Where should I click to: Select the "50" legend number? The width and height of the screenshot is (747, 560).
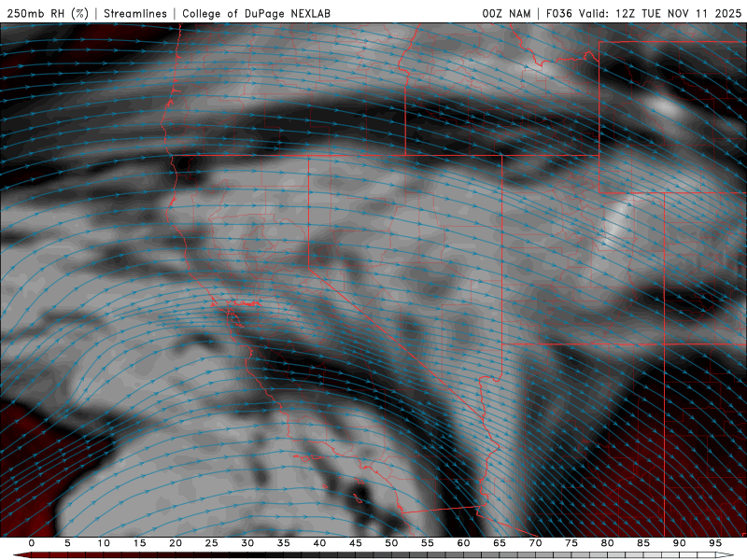[x=391, y=543]
